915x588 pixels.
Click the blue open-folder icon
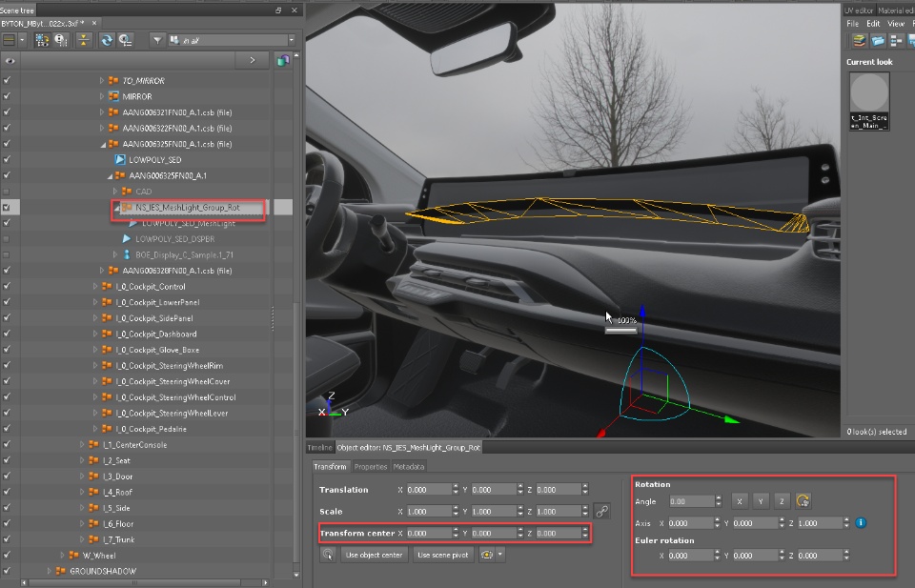click(x=878, y=41)
